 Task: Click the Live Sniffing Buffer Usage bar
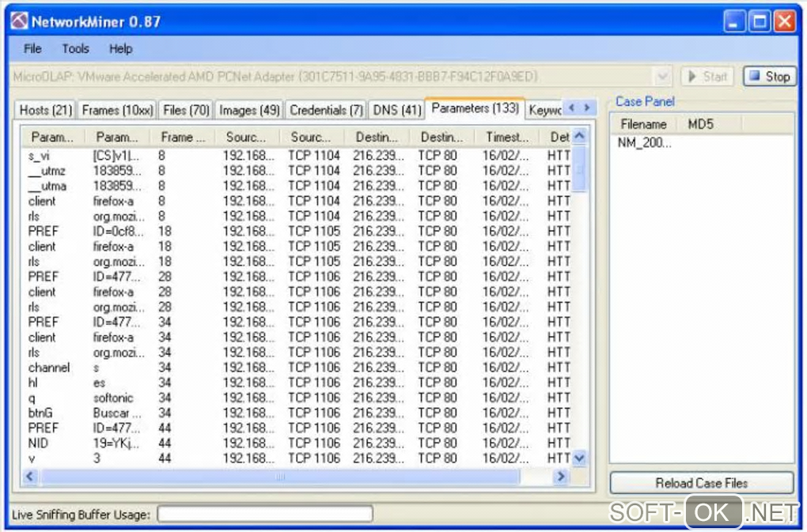[x=264, y=514]
